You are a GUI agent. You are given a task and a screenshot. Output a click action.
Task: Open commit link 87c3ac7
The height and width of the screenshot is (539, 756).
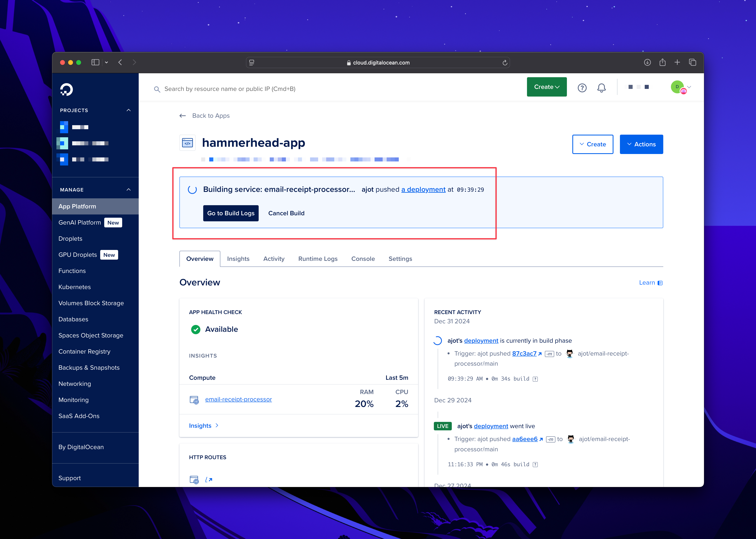coord(524,354)
